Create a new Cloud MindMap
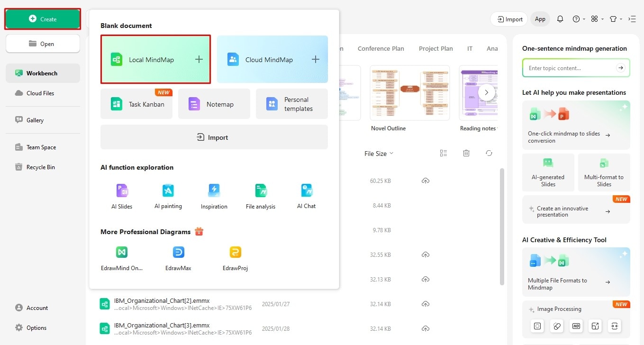The width and height of the screenshot is (644, 345). pos(272,59)
